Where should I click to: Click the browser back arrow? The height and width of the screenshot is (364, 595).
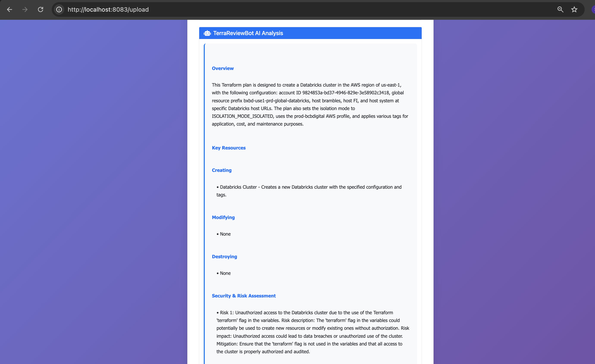click(9, 9)
